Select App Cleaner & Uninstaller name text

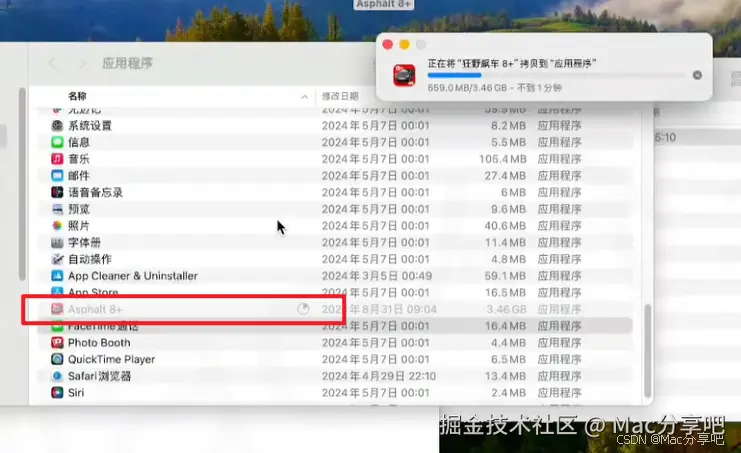click(133, 276)
